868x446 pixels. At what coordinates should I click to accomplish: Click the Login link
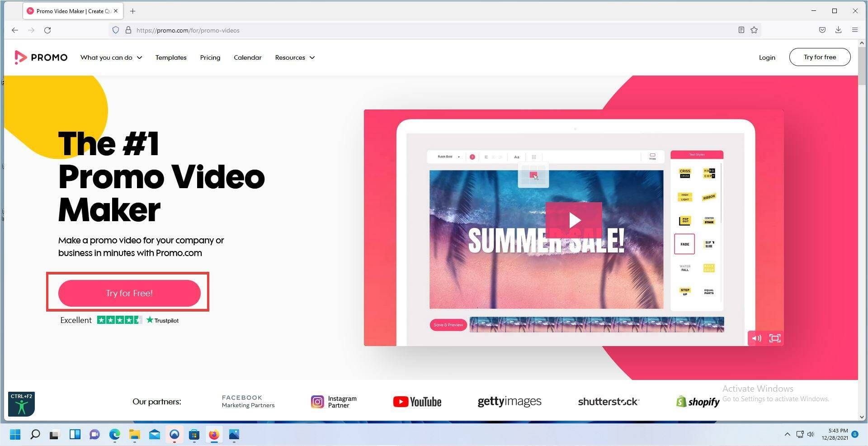click(x=767, y=57)
